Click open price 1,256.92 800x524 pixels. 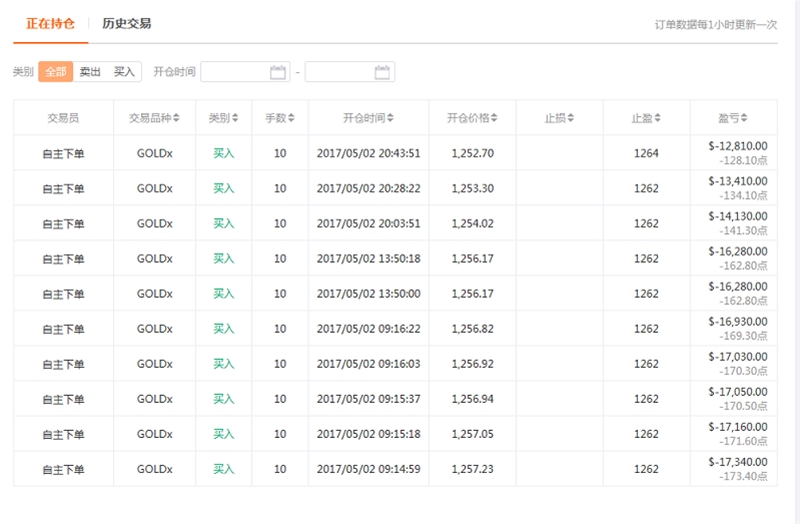[x=472, y=364]
